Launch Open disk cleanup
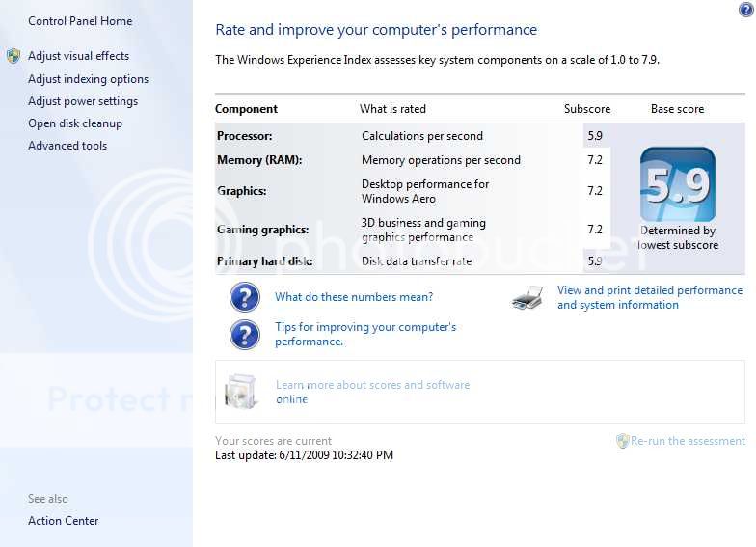 (75, 123)
